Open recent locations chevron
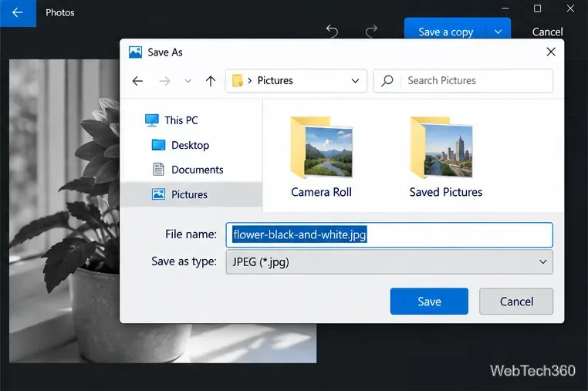This screenshot has height=391, width=588. click(188, 81)
